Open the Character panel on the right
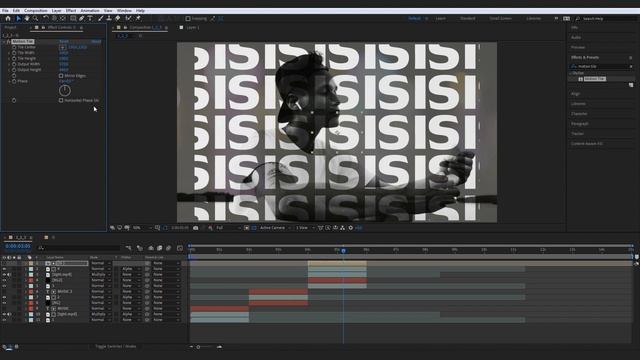Image resolution: width=640 pixels, height=360 pixels. tap(579, 114)
